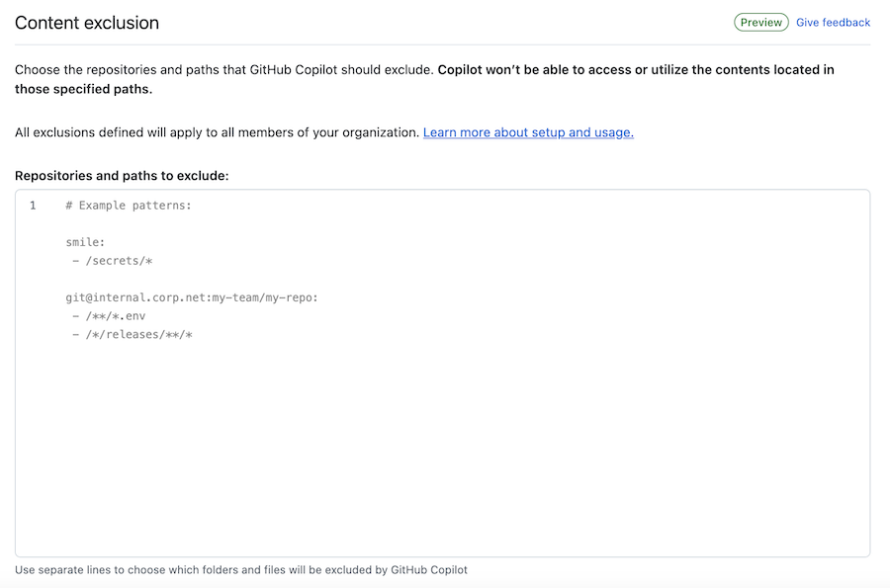Click the 'smile:' line in the editor
The height and width of the screenshot is (588, 890).
pyautogui.click(x=85, y=242)
